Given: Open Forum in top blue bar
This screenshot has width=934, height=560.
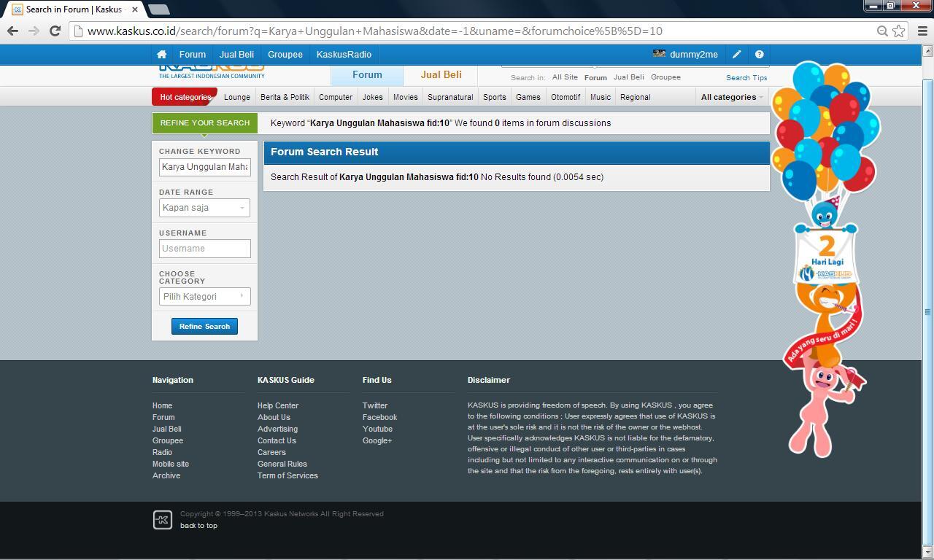Looking at the screenshot, I should point(193,55).
